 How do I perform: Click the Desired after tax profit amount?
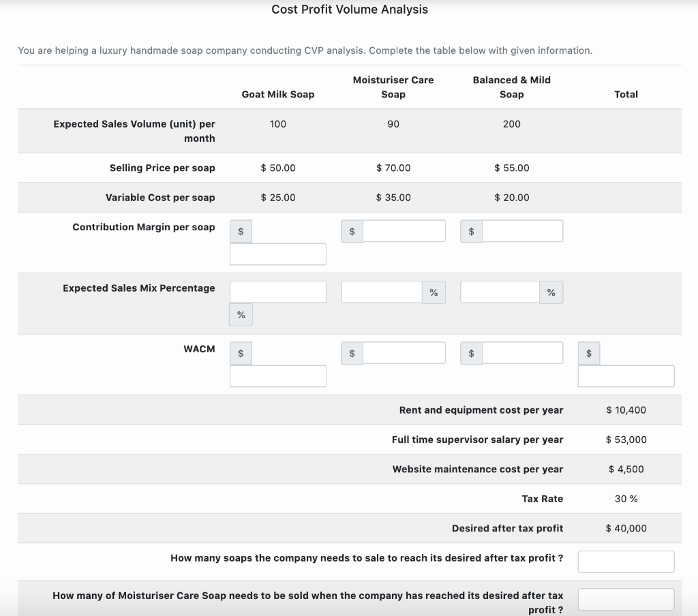pyautogui.click(x=626, y=528)
